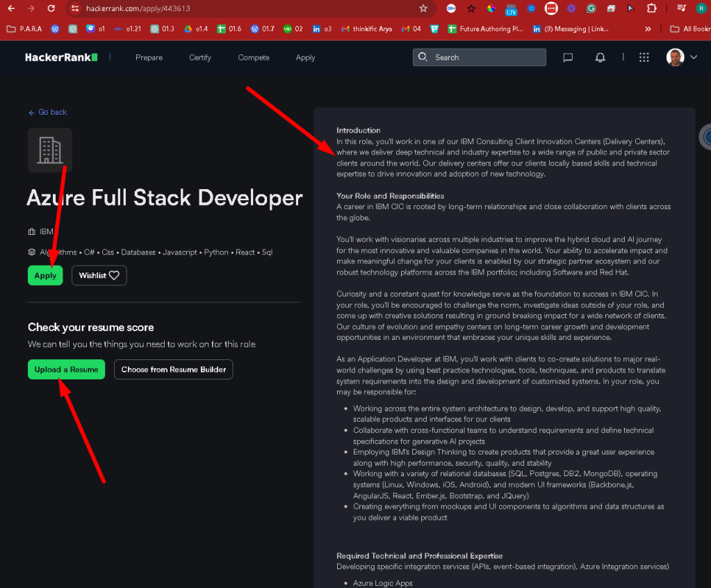Click the Databases skill tag

[138, 252]
